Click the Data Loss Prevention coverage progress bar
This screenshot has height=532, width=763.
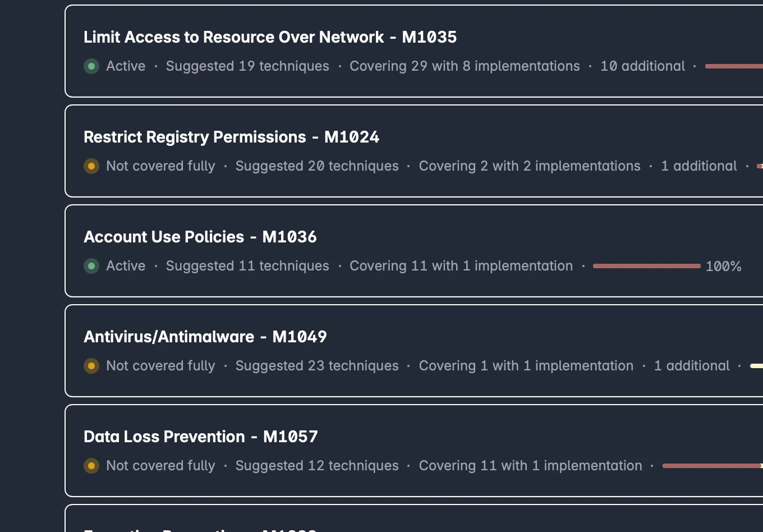point(713,466)
